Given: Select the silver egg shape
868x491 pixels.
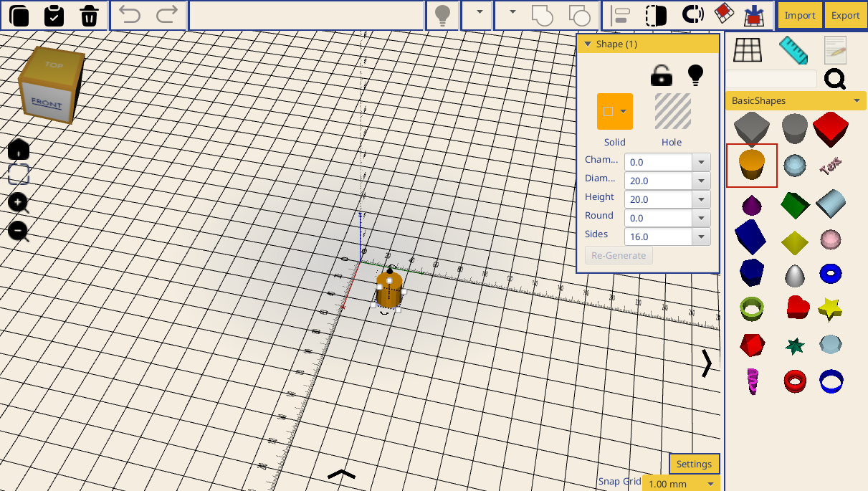Looking at the screenshot, I should pos(795,275).
